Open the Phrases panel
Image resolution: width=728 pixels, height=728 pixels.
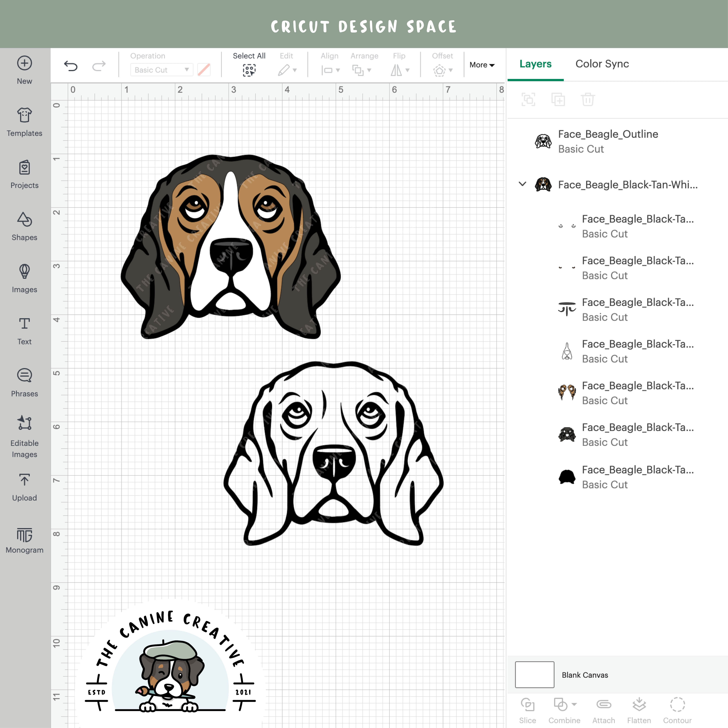[x=24, y=381]
